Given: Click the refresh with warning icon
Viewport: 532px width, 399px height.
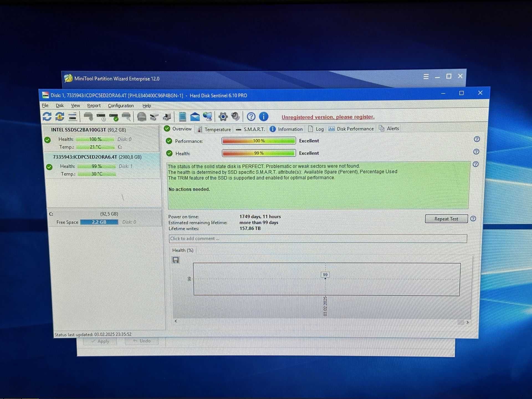Looking at the screenshot, I should (60, 117).
